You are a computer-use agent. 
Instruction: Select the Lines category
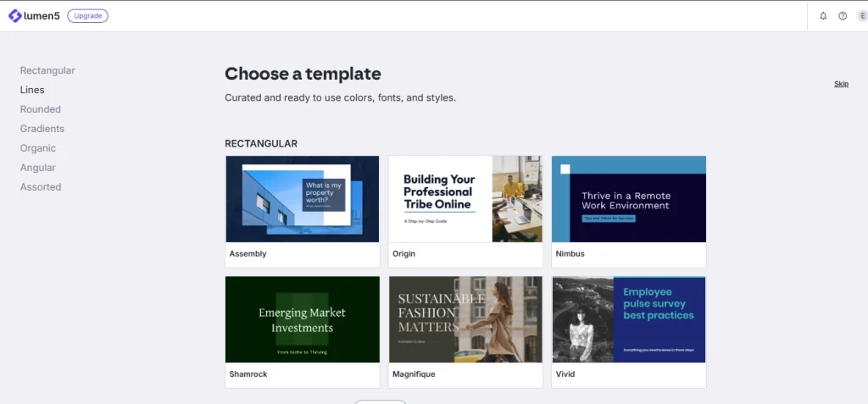[32, 90]
